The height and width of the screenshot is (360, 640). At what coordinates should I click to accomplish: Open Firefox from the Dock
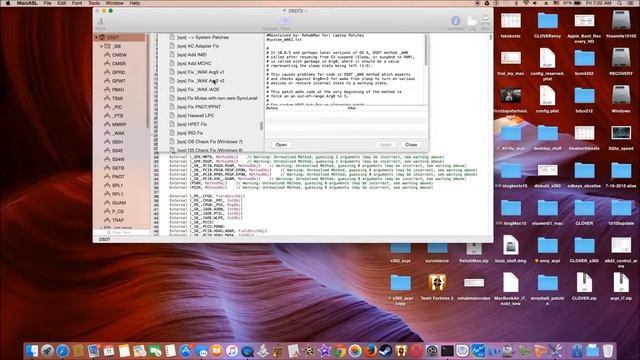click(370, 351)
